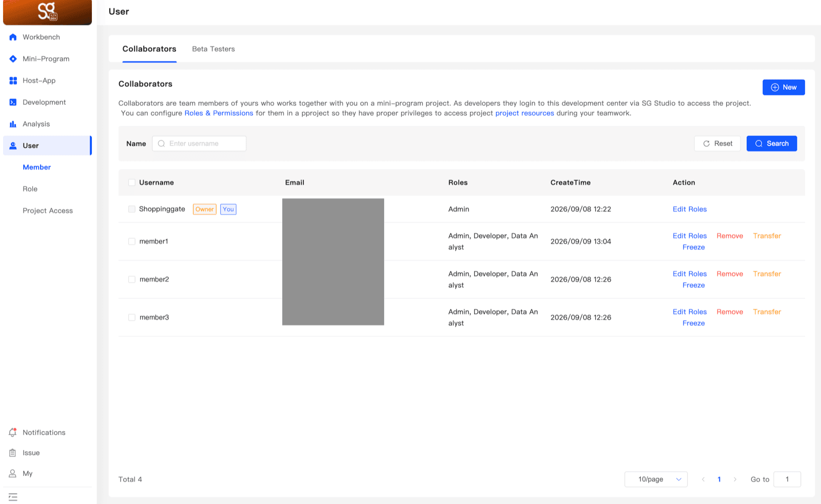Click the Reset button

tap(717, 144)
